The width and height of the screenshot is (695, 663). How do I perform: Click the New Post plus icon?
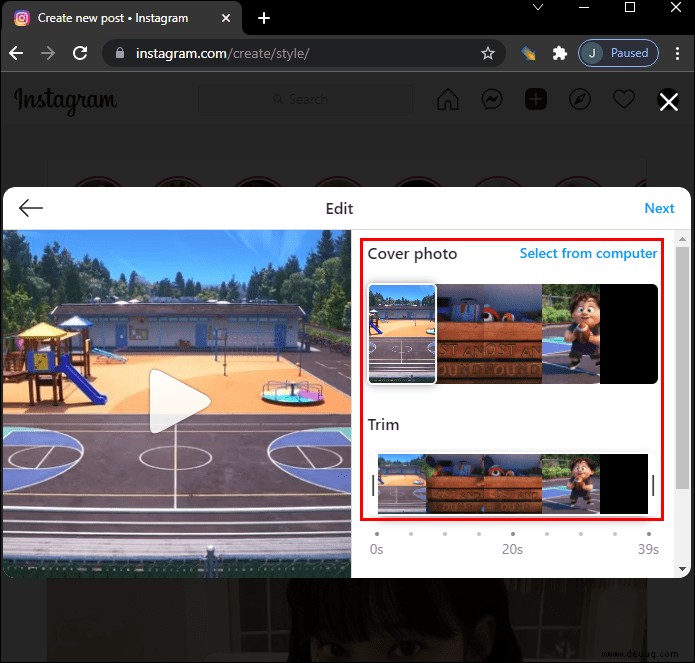535,99
